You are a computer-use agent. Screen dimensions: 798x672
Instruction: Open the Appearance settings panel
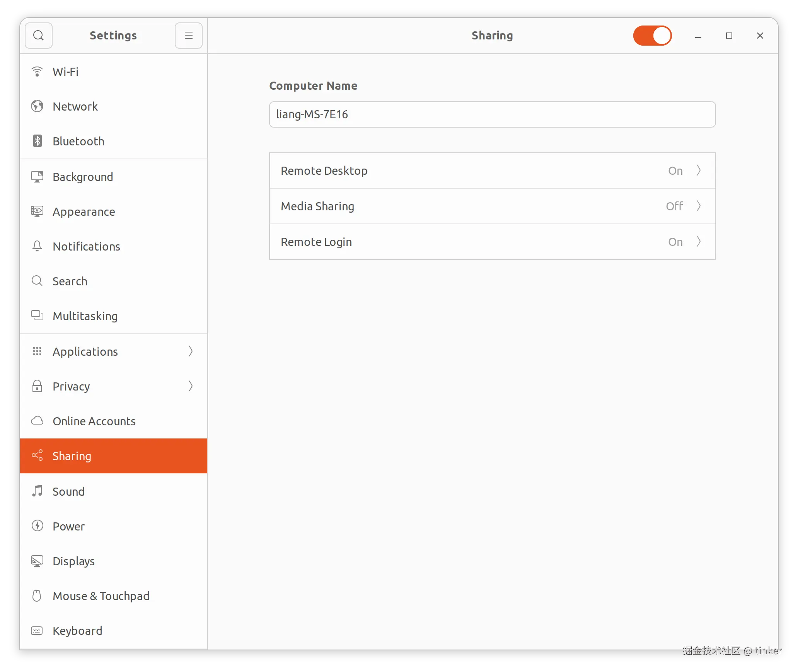pos(84,211)
